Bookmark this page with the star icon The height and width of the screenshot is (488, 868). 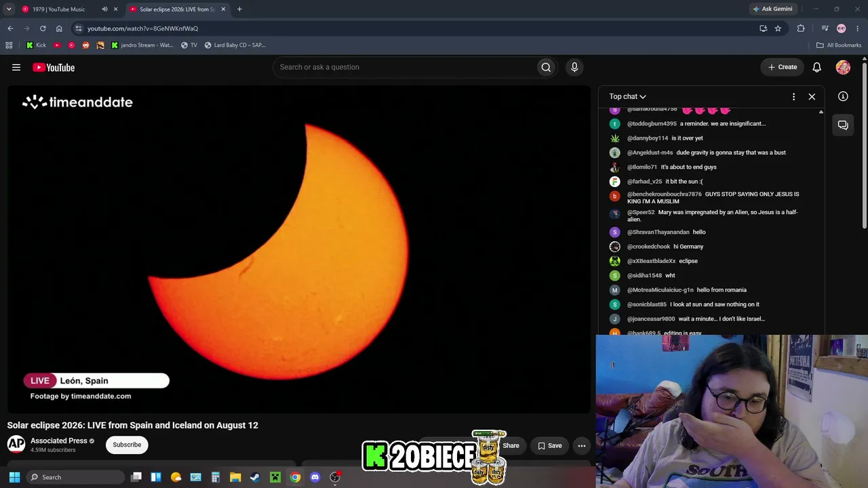(x=778, y=28)
